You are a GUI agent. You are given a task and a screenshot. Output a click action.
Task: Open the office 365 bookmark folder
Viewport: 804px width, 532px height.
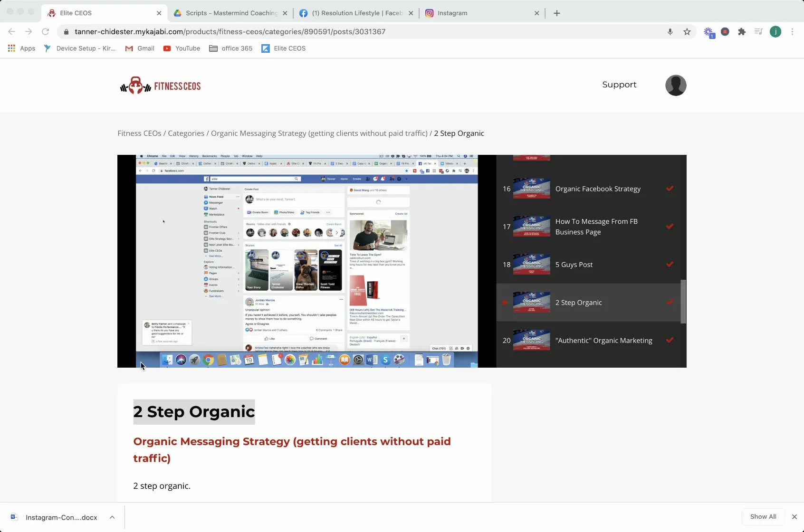231,48
